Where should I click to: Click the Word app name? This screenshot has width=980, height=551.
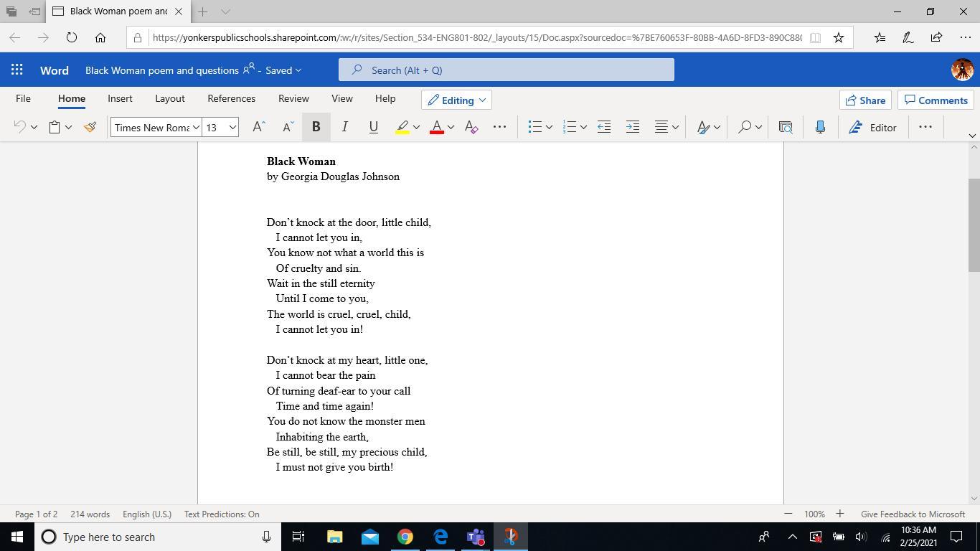tap(55, 70)
